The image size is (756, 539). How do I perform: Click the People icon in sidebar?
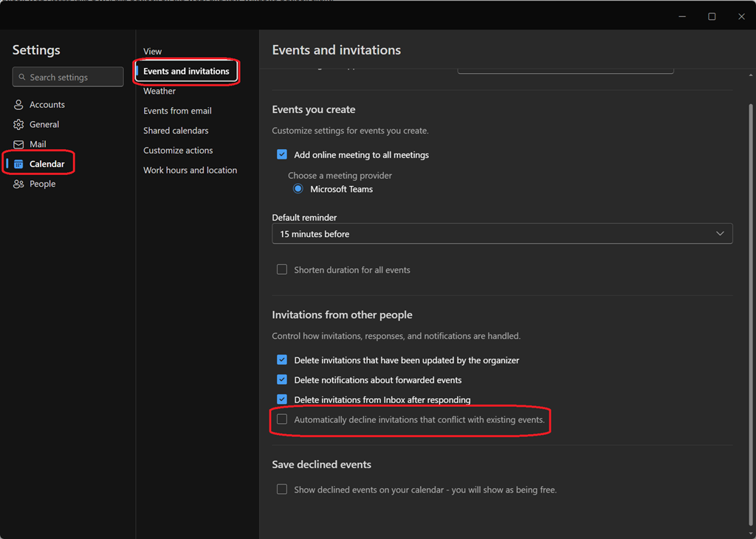pos(19,184)
